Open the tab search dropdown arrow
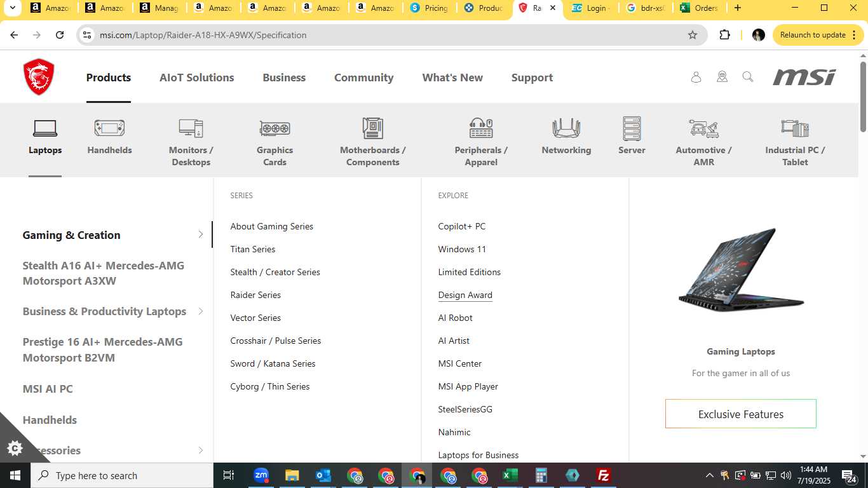The width and height of the screenshot is (868, 488). click(x=11, y=8)
